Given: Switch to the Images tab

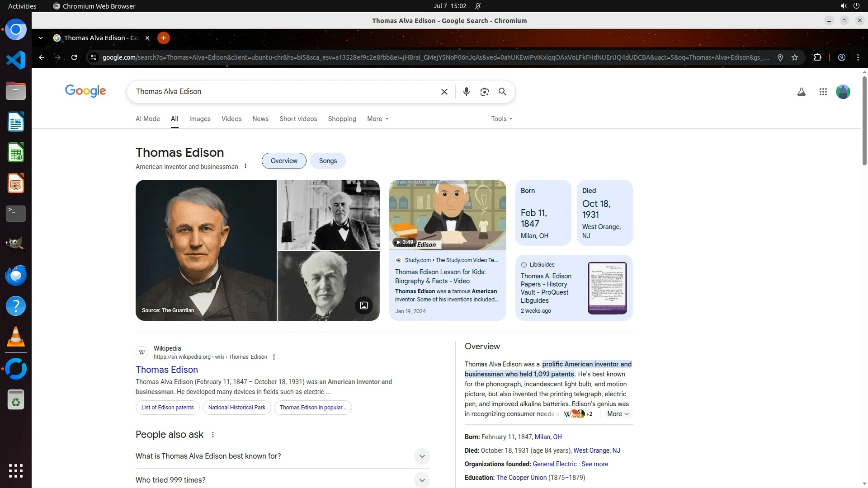Looking at the screenshot, I should 200,119.
